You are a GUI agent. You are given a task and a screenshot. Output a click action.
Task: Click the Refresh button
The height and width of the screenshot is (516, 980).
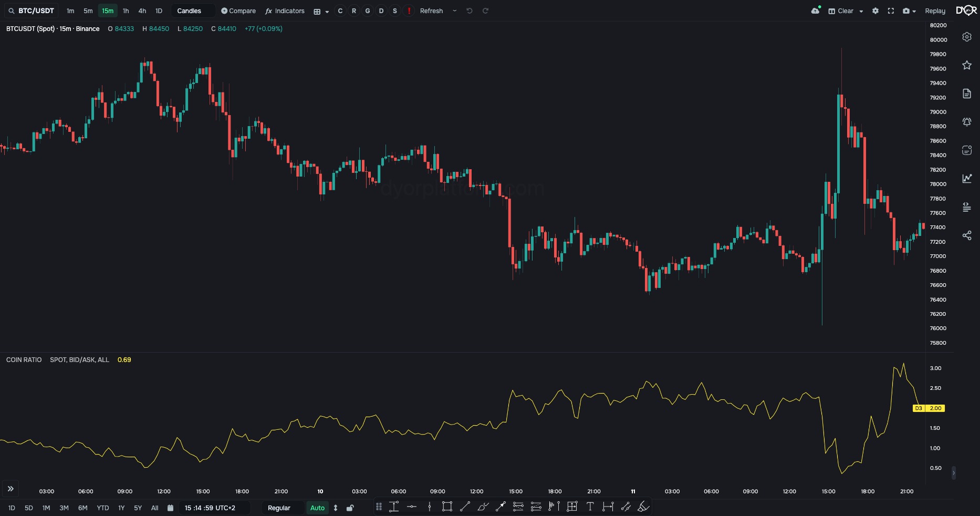[431, 11]
